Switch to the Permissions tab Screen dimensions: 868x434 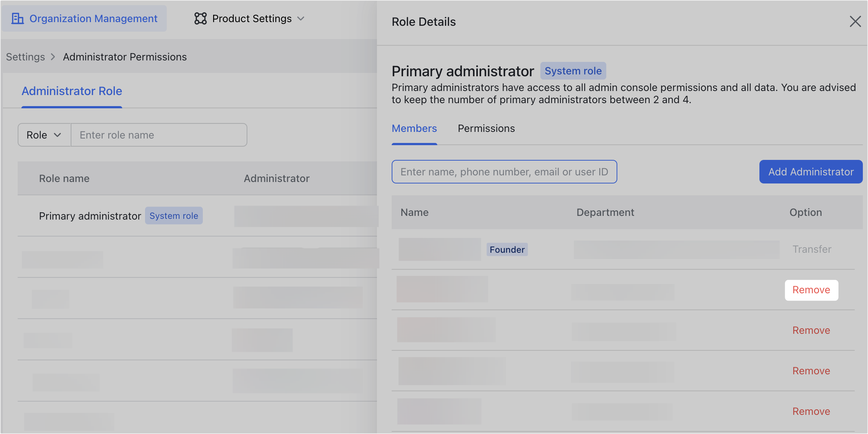pyautogui.click(x=486, y=128)
